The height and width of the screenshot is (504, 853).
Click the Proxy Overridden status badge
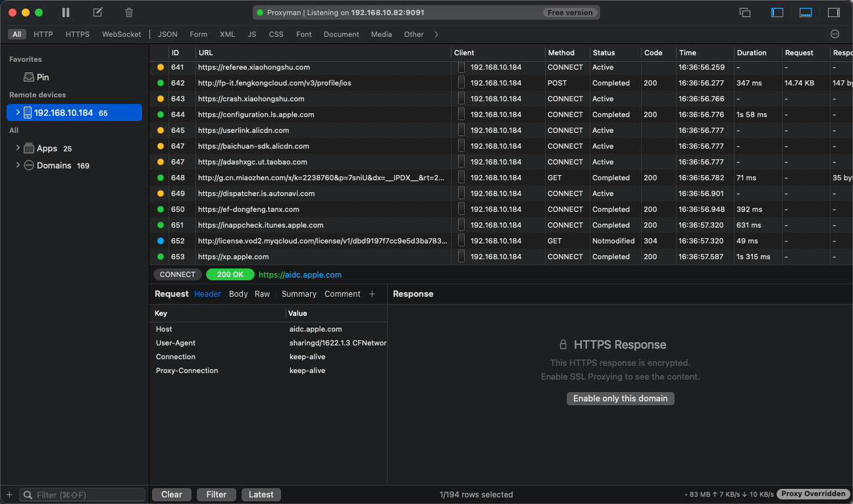pyautogui.click(x=814, y=494)
